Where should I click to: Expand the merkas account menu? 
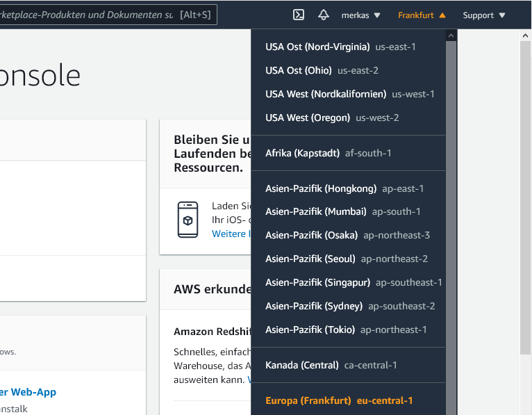click(x=361, y=15)
